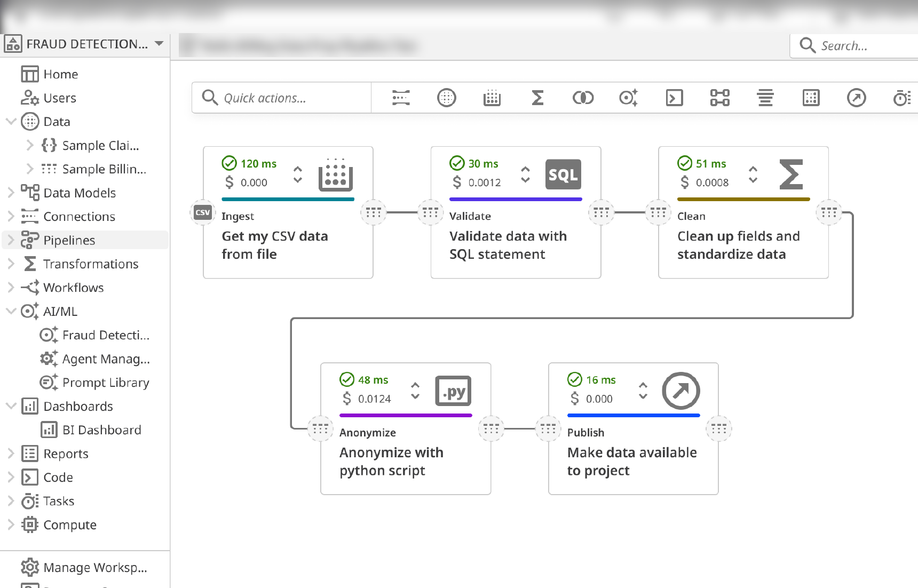Collapse the AI/ML section chevron
The image size is (918, 588).
pos(11,311)
